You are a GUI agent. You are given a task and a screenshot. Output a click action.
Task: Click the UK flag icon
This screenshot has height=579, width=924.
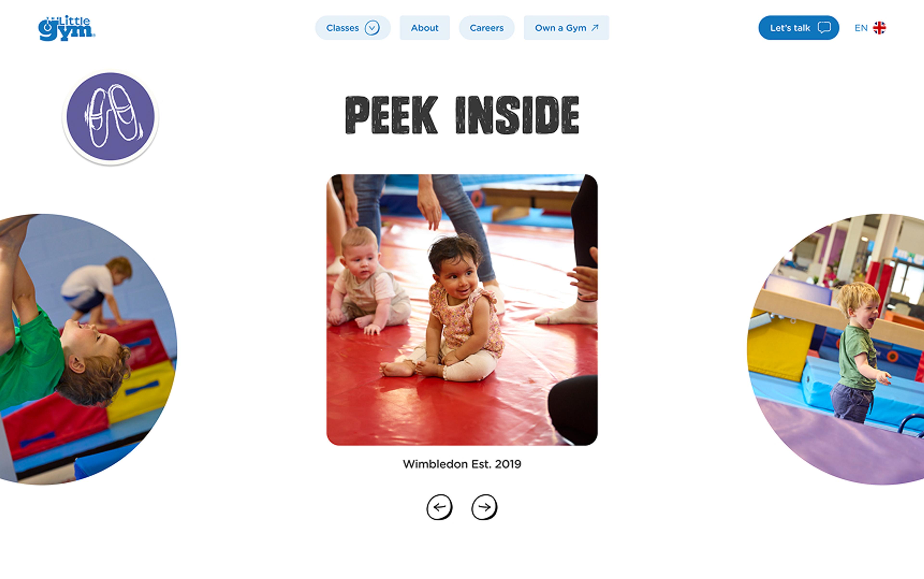click(x=879, y=28)
